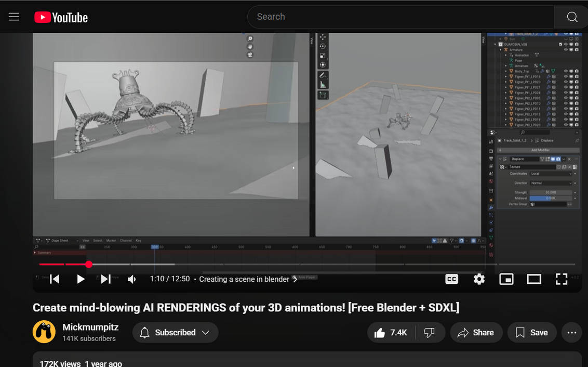Select the Transform tool in Blender's toolbar
The image size is (588, 367).
click(323, 64)
